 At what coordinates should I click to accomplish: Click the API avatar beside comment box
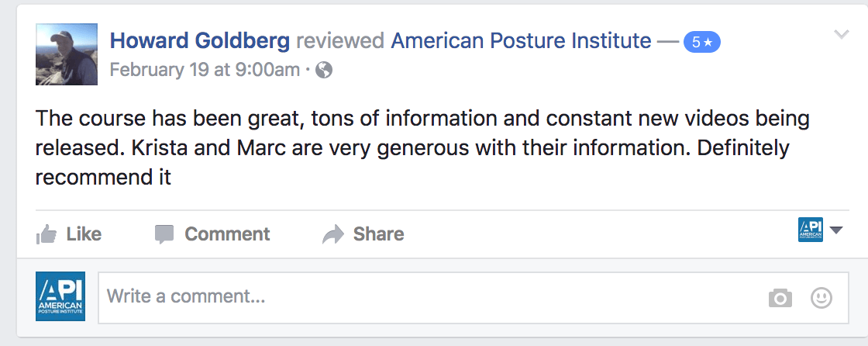coord(60,296)
